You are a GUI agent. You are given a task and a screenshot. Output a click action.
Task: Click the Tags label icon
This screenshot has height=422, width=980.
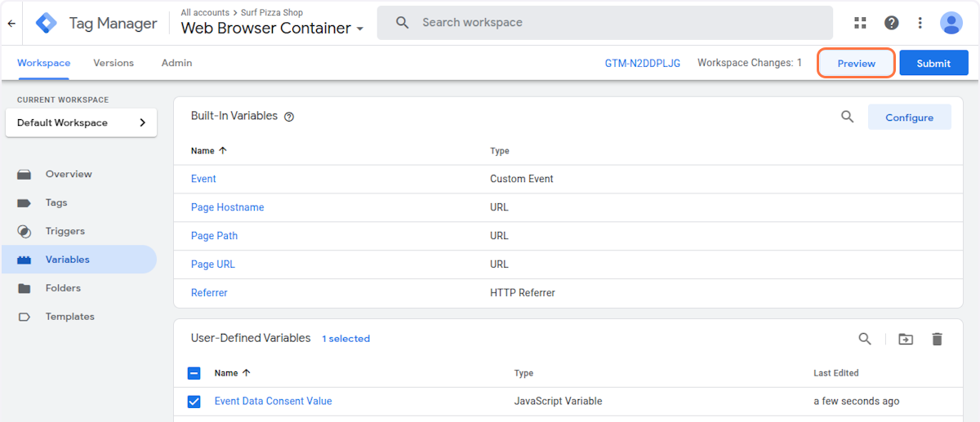[x=24, y=202]
